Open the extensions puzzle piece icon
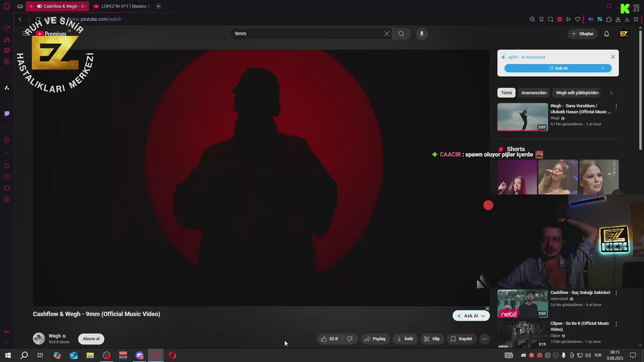Image resolution: width=644 pixels, height=362 pixels. pyautogui.click(x=609, y=19)
